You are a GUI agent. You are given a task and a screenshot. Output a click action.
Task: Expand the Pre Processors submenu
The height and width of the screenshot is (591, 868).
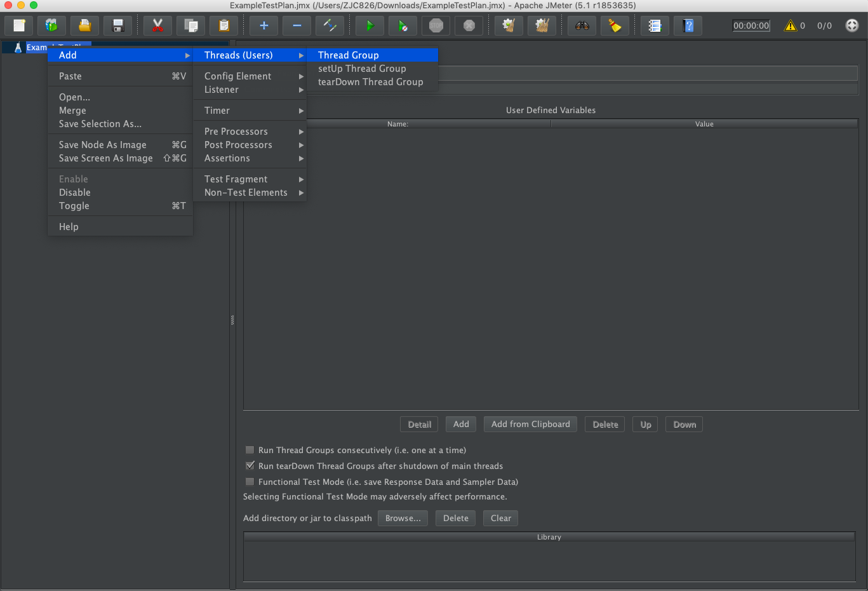250,132
